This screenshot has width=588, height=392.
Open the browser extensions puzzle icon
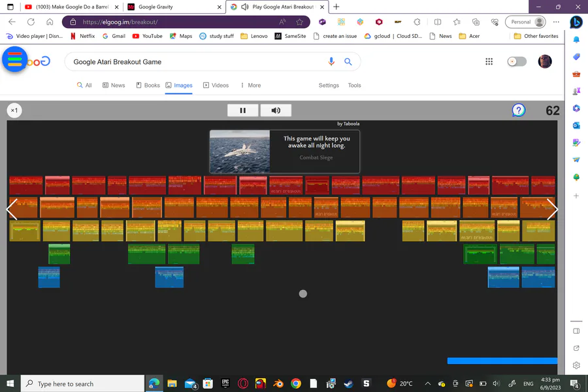coord(417,22)
